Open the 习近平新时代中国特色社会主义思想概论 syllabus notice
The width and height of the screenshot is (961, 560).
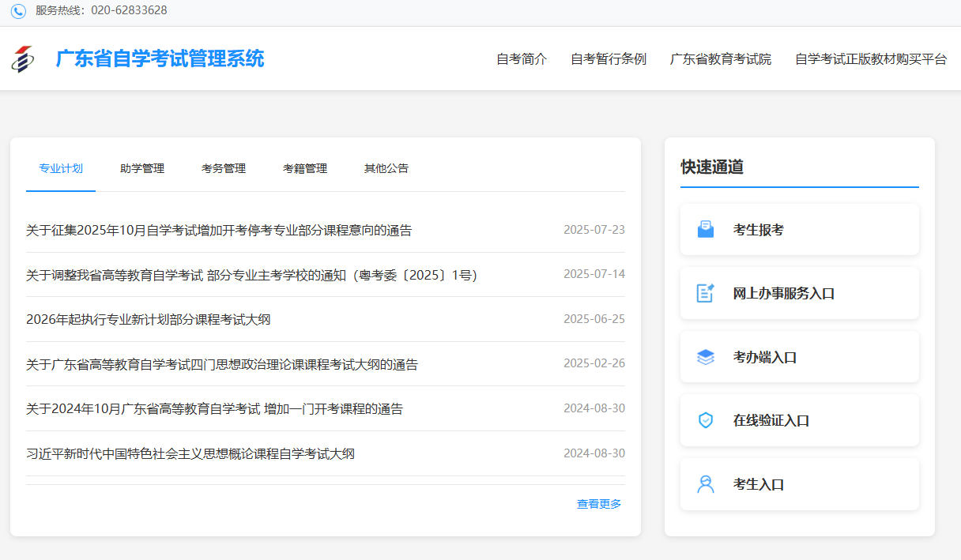tap(190, 453)
